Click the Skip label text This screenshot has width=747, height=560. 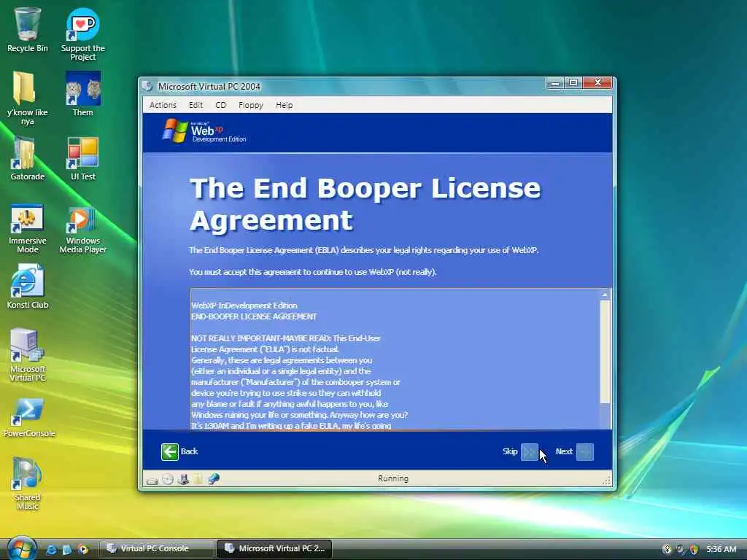coord(510,451)
